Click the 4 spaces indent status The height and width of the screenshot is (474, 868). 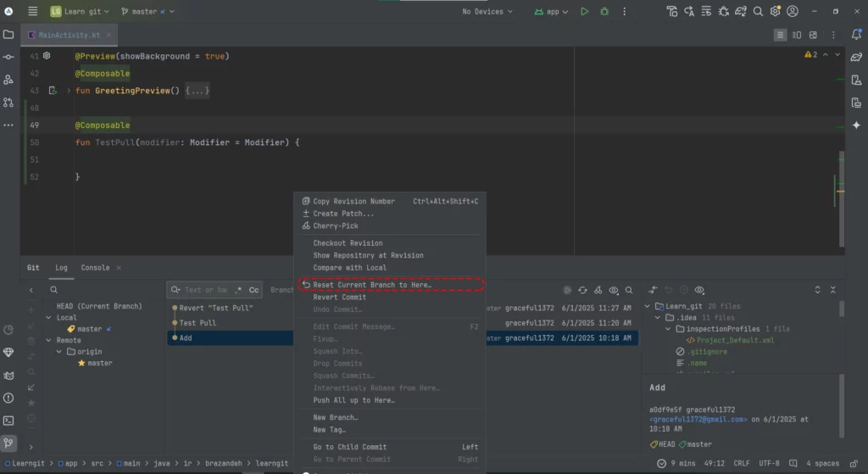[x=822, y=464]
